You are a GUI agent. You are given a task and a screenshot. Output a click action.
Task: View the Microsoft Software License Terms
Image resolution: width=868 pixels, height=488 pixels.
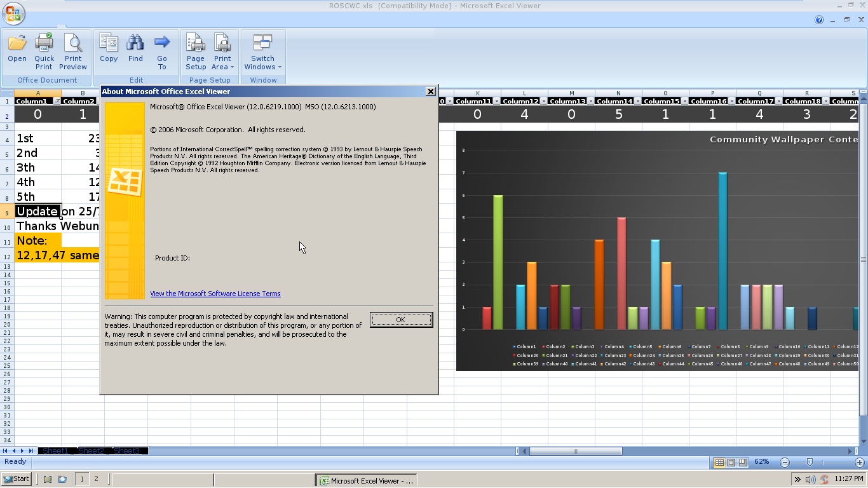[215, 294]
